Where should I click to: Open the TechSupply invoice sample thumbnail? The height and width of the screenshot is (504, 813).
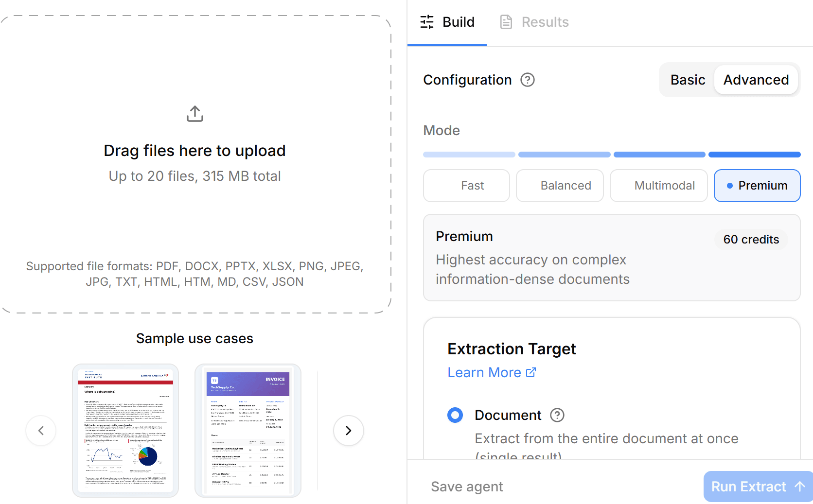(x=248, y=431)
